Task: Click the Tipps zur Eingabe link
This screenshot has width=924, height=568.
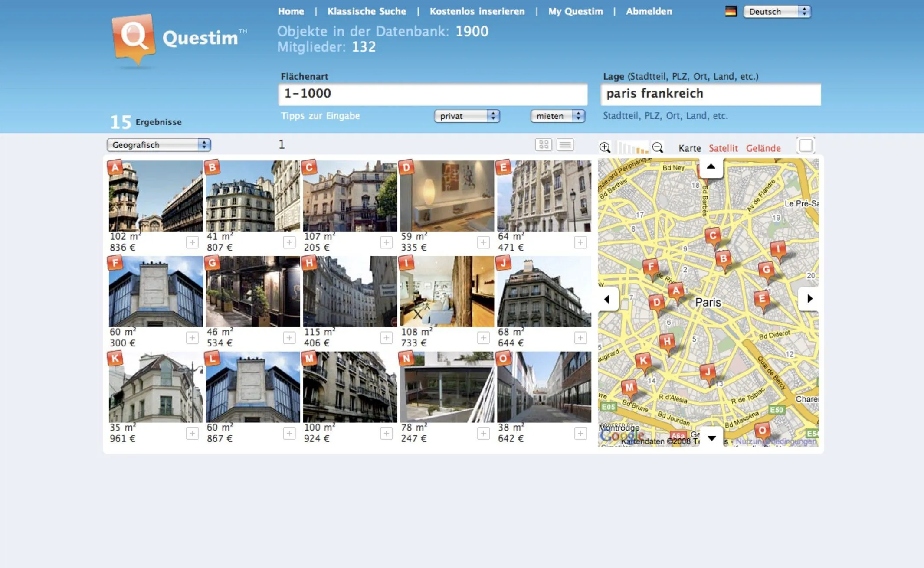Action: [x=320, y=116]
